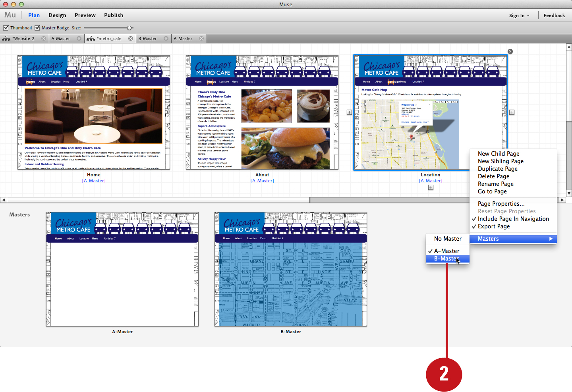Add sibling page right of Location

click(x=512, y=112)
